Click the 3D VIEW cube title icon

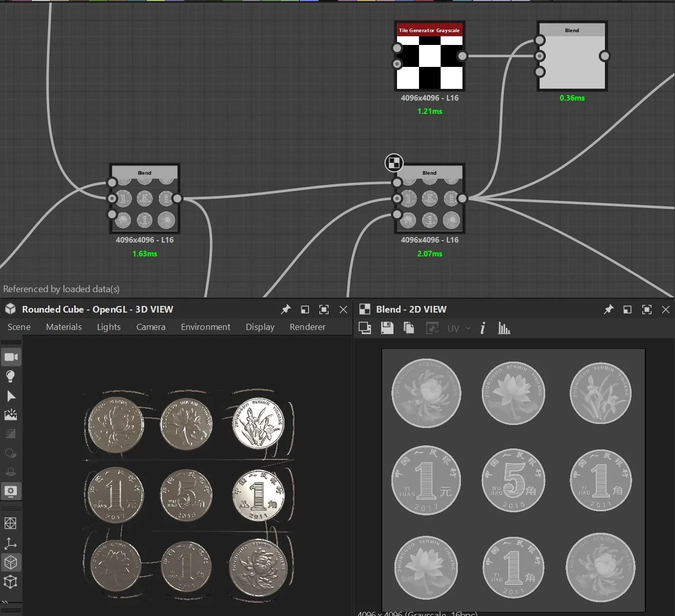click(x=10, y=309)
